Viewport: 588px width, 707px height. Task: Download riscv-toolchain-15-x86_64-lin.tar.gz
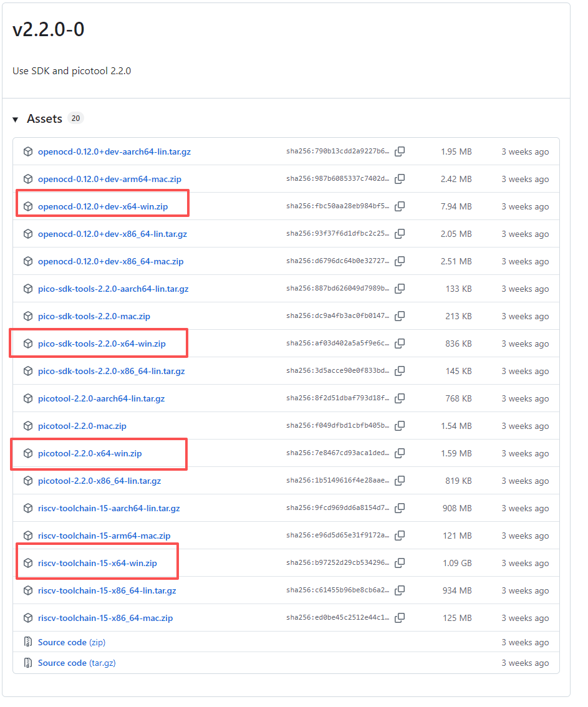tap(107, 590)
